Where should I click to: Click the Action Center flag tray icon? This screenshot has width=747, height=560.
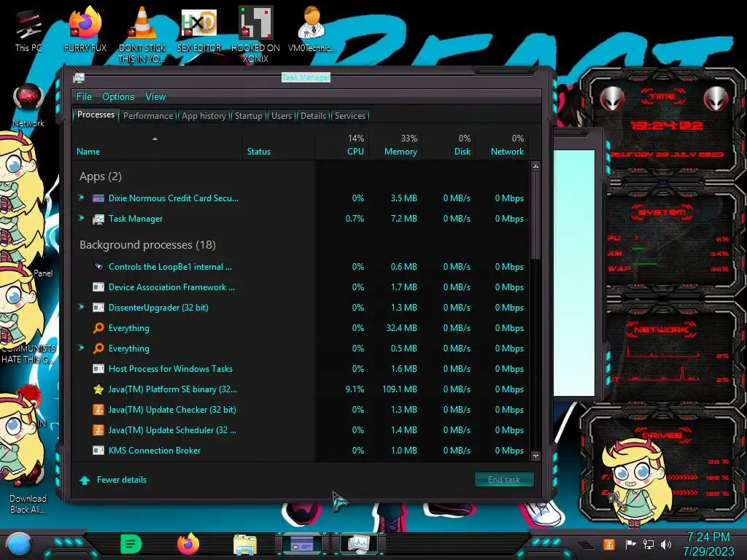[630, 544]
